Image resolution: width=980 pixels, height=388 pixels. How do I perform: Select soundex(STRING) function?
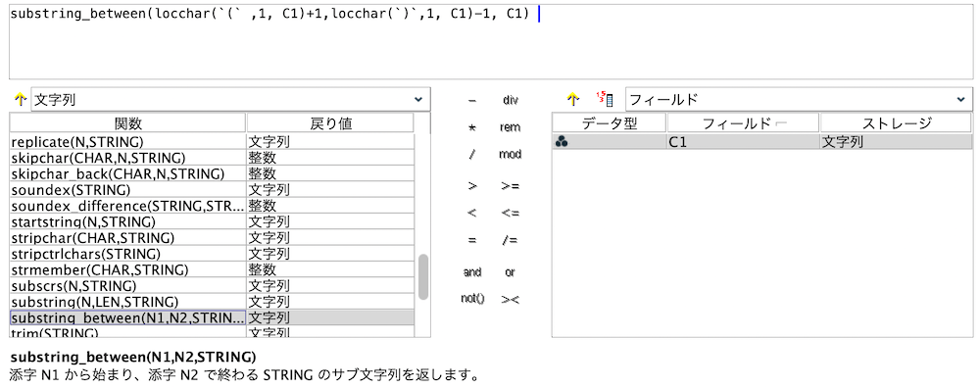[128, 190]
